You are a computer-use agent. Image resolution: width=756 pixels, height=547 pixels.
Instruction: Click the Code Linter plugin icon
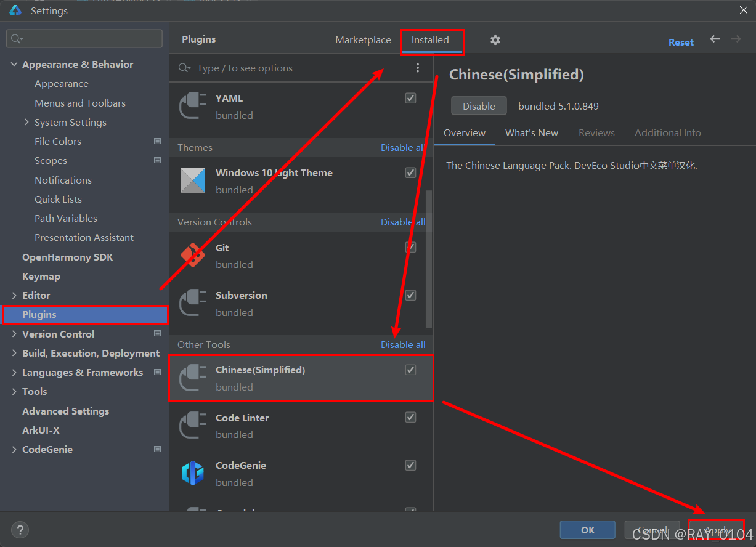point(193,426)
